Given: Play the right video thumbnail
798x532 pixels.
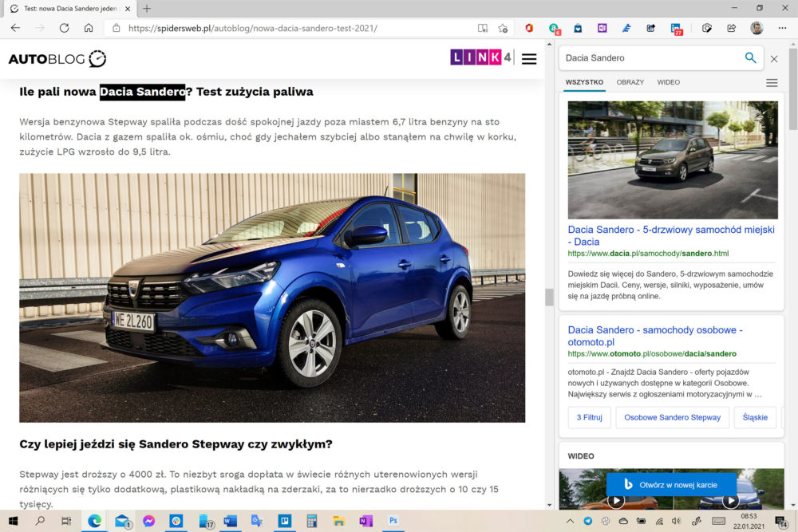Looking at the screenshot, I should tap(731, 501).
